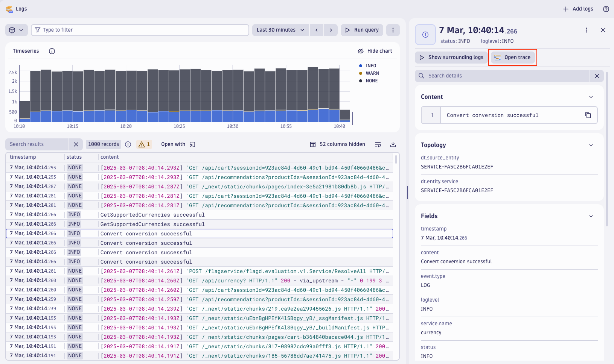The width and height of the screenshot is (614, 364).
Task: Collapse the Topology section
Action: pos(591,145)
